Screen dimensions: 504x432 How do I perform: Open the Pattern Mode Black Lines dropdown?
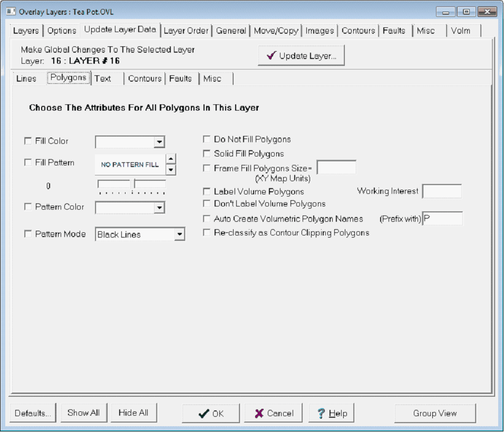click(x=179, y=234)
